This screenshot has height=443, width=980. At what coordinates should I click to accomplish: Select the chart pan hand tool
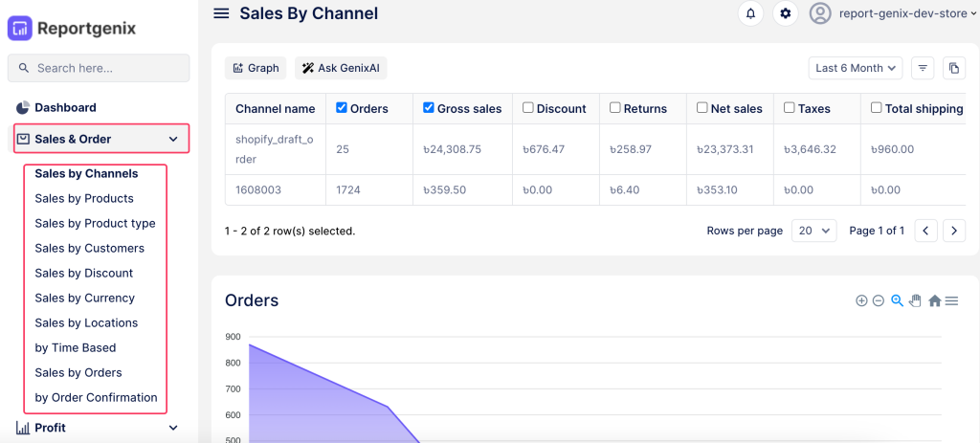(915, 300)
